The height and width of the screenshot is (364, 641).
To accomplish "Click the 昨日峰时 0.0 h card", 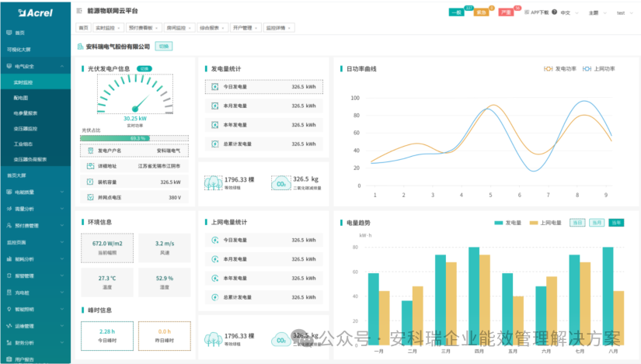I will (165, 336).
